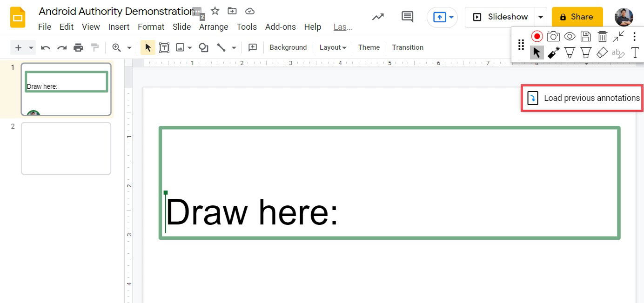Open the new slide dropdown arrow

click(x=31, y=47)
